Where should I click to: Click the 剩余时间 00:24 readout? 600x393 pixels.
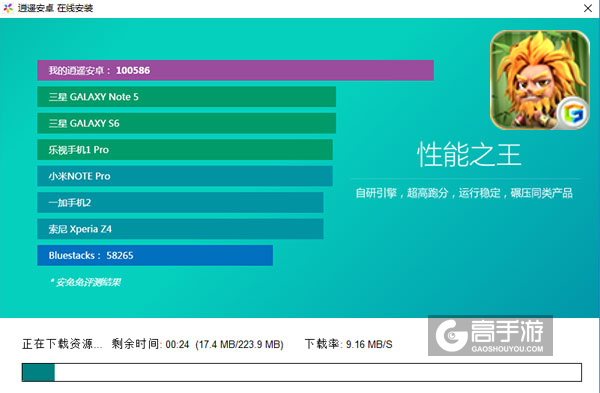pyautogui.click(x=150, y=344)
